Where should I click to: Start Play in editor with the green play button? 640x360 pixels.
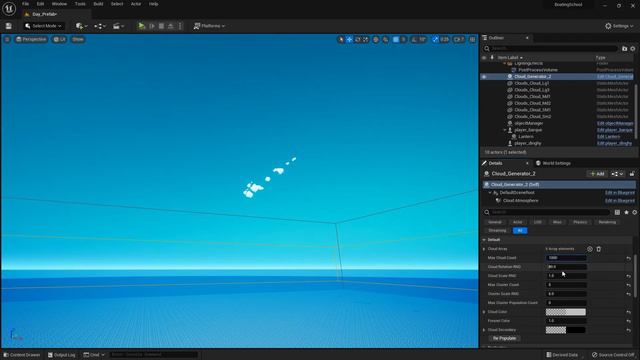coord(141,26)
